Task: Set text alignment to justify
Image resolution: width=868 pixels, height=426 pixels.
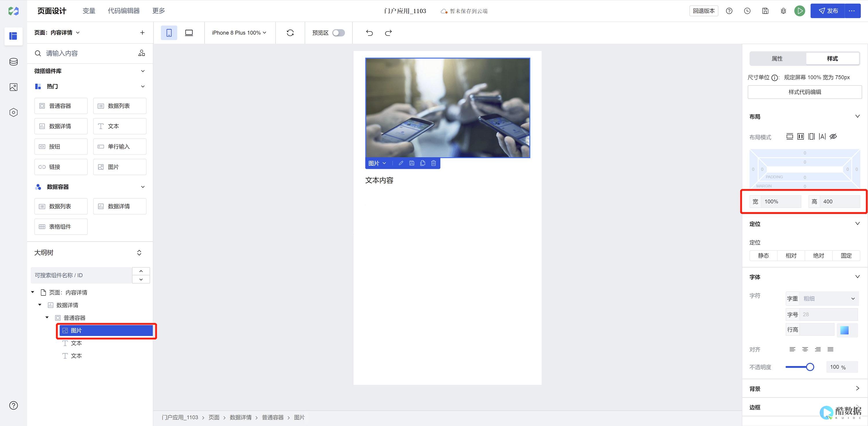Action: (830, 350)
